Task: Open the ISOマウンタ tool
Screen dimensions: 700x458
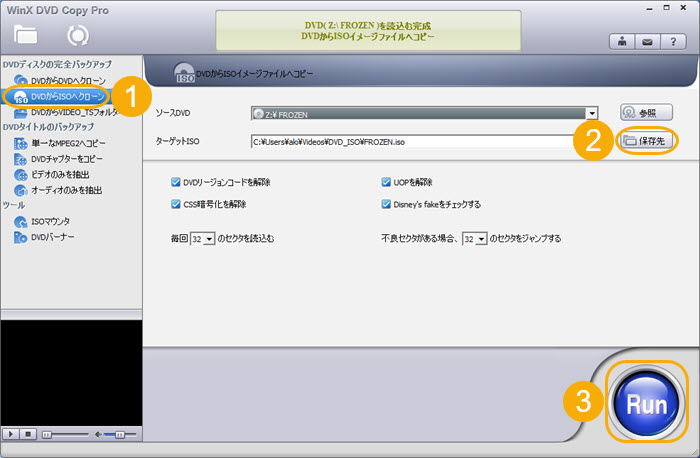Action: click(50, 221)
